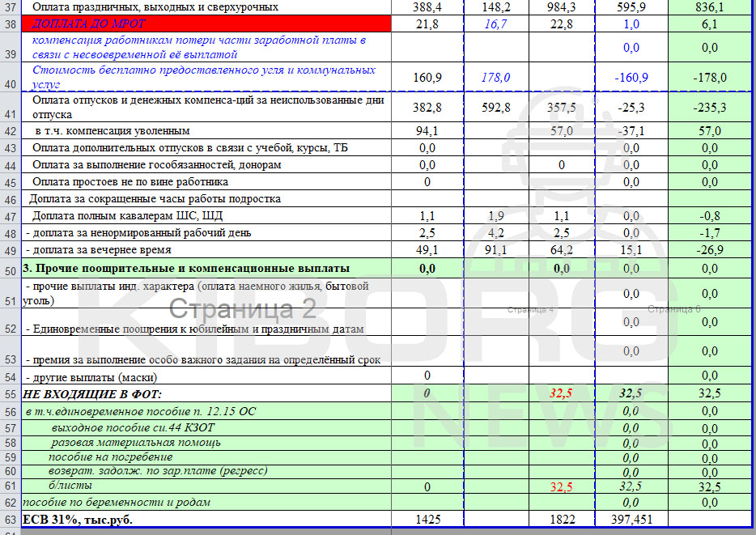756x535 pixels.
Task: Select blue value 16,7 in row 38
Action: [495, 23]
